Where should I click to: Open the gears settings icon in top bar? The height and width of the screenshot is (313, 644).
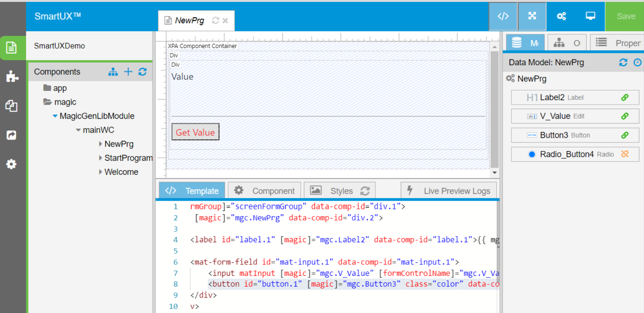pyautogui.click(x=561, y=16)
